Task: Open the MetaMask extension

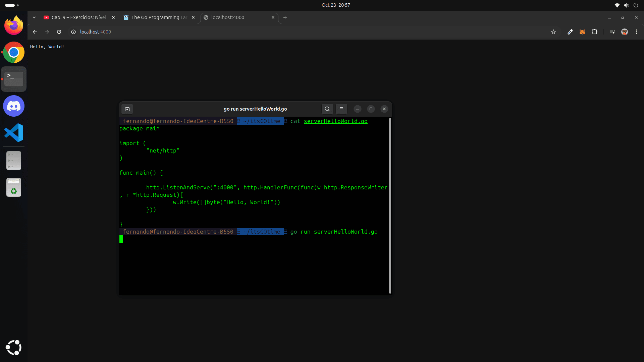Action: (582, 32)
